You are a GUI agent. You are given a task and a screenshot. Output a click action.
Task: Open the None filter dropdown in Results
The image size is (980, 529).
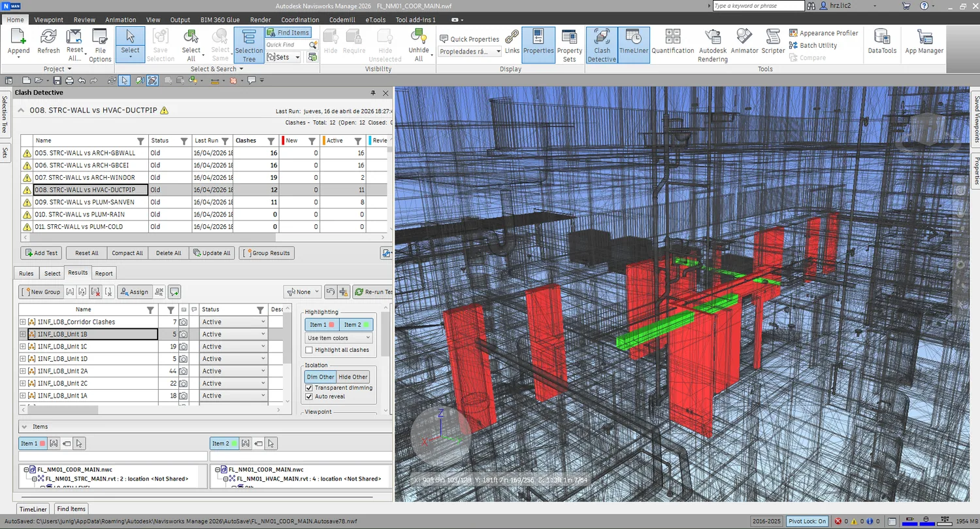coord(302,292)
